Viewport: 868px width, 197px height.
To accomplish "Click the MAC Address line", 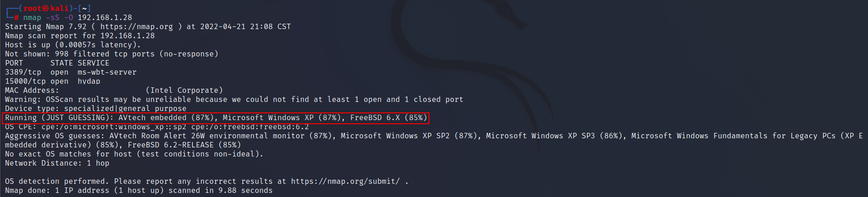I will [x=114, y=90].
